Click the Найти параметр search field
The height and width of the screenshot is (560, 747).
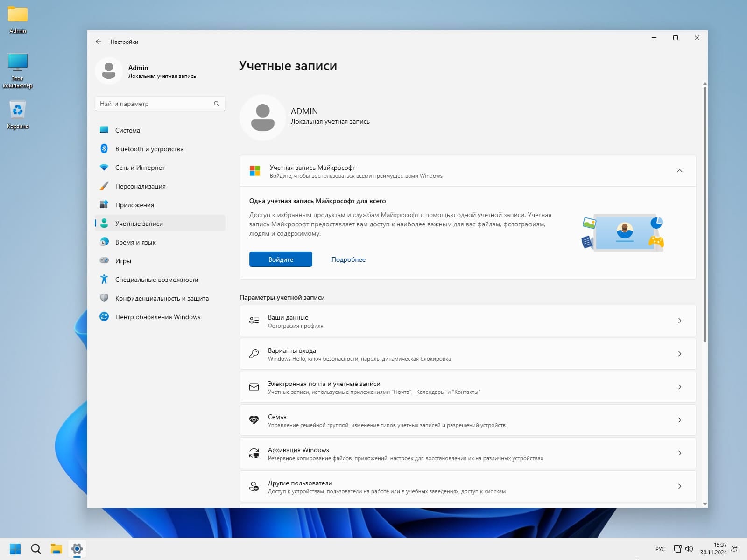tap(155, 104)
